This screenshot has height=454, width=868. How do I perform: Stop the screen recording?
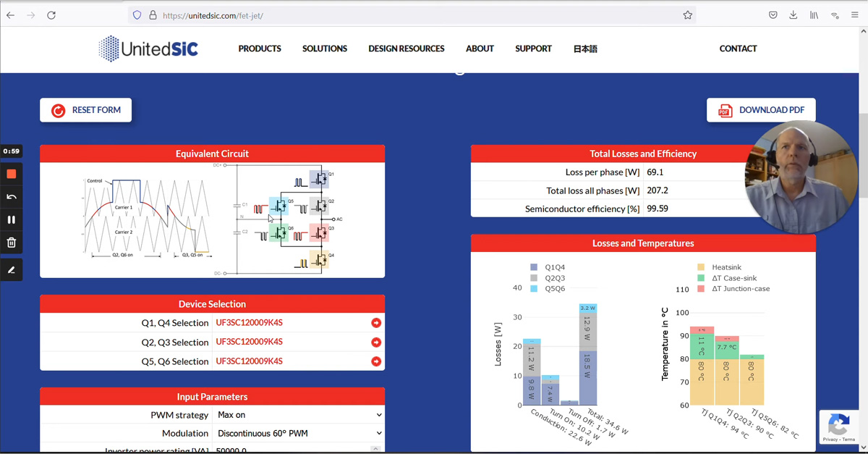coord(11,173)
